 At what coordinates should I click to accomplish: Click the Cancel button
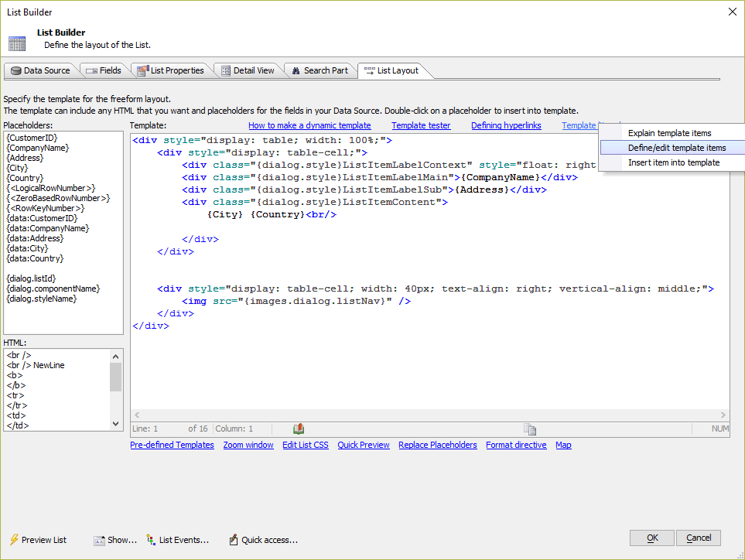pos(699,538)
